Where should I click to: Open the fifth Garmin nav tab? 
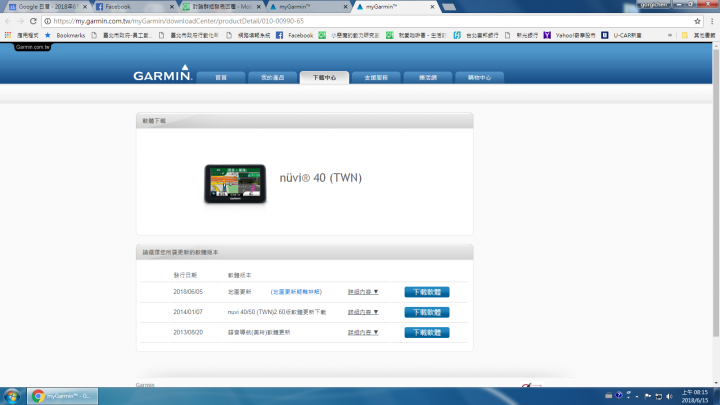pos(428,78)
